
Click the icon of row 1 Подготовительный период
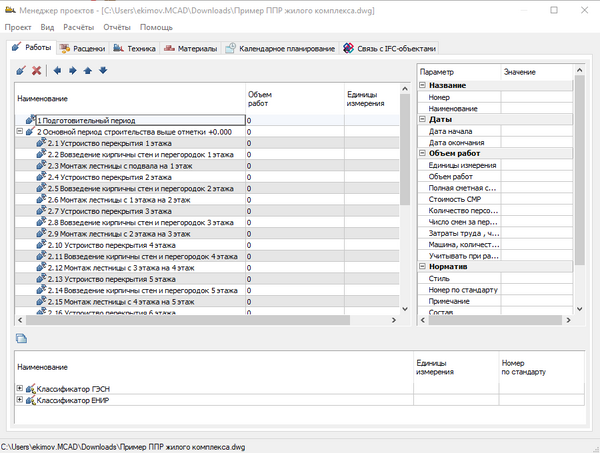tap(31, 120)
